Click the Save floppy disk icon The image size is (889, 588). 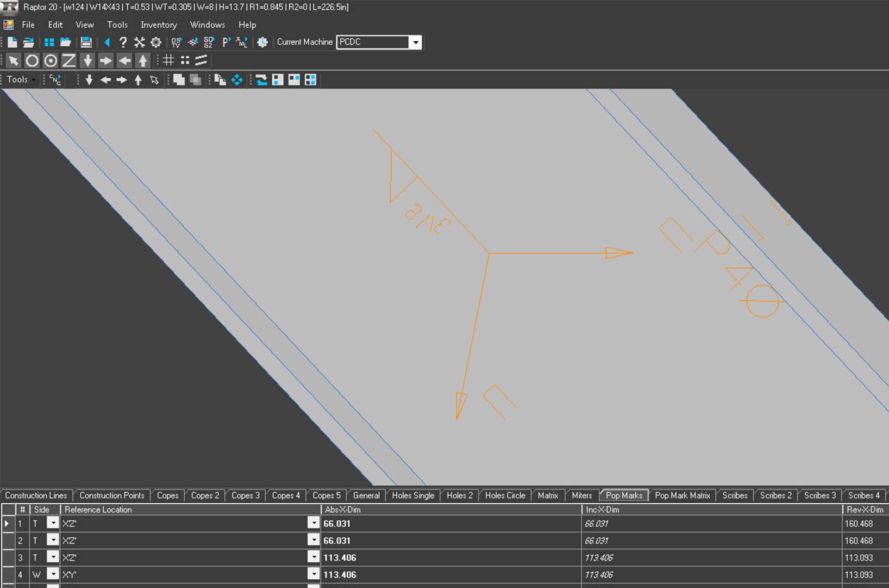click(x=86, y=42)
